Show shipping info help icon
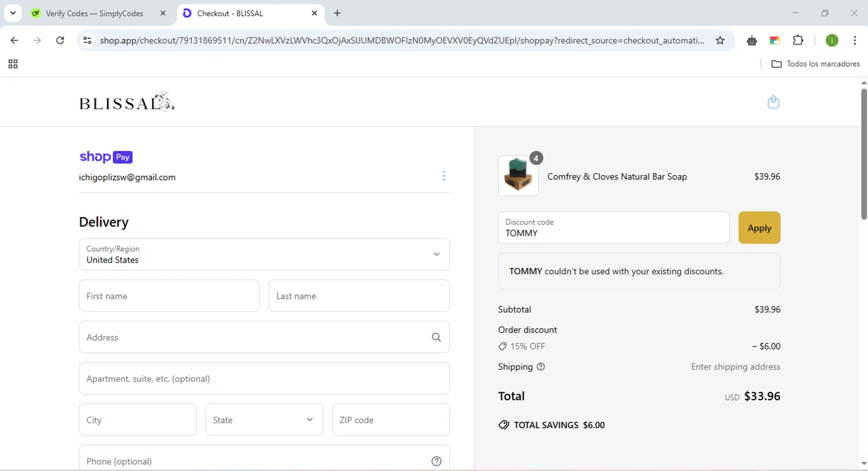 (541, 367)
